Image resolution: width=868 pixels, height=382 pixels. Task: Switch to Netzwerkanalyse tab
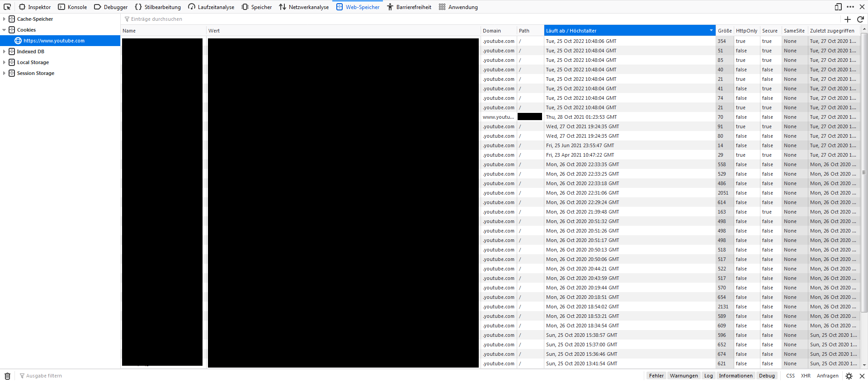[x=304, y=7]
